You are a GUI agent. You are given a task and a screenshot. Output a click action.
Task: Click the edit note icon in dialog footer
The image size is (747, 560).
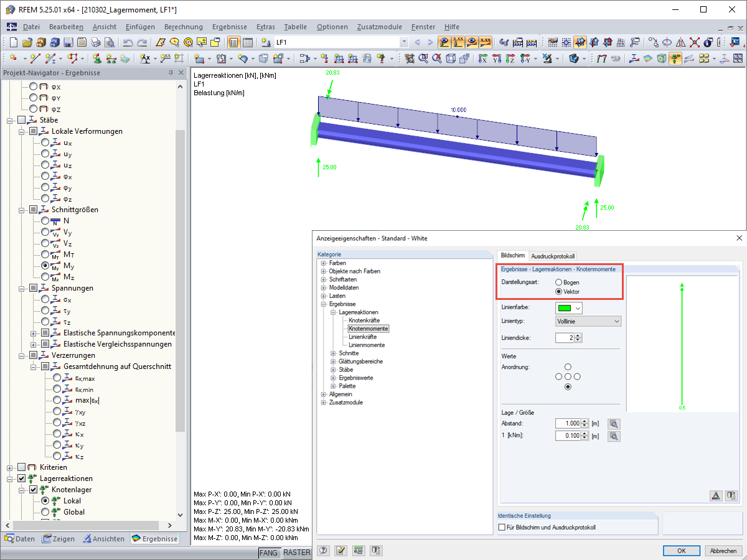(341, 550)
